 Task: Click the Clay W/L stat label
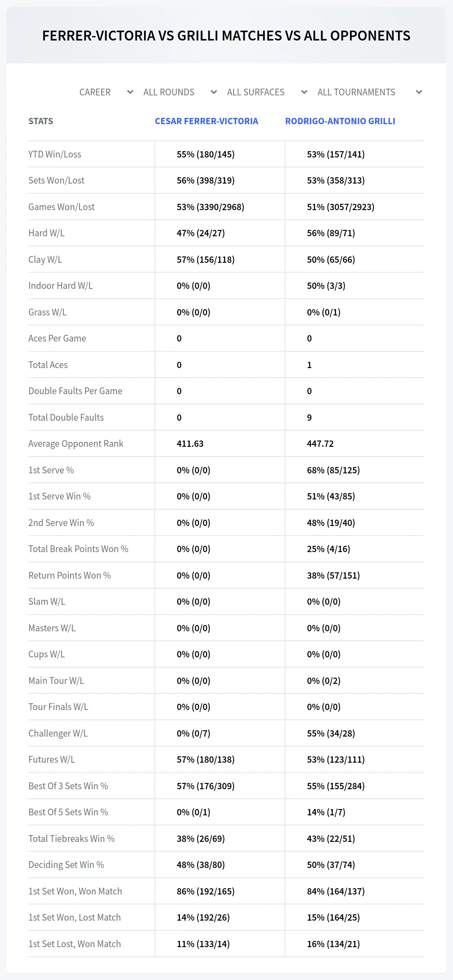pos(45,260)
